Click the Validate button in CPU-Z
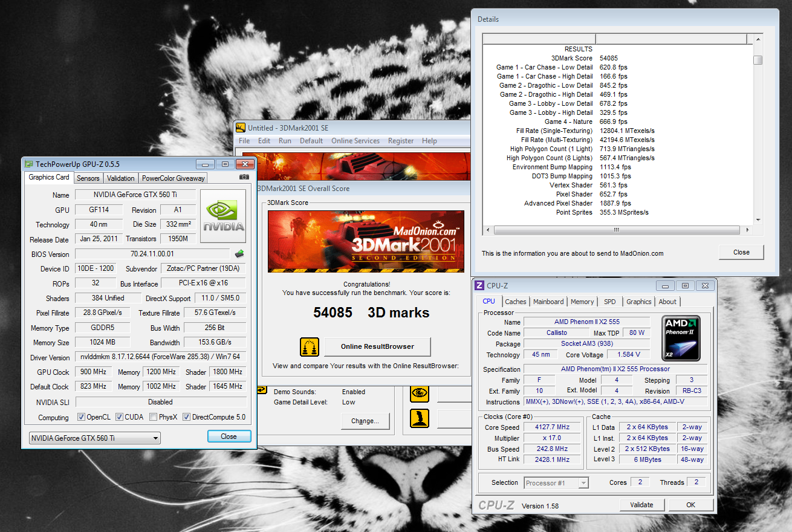 click(641, 505)
